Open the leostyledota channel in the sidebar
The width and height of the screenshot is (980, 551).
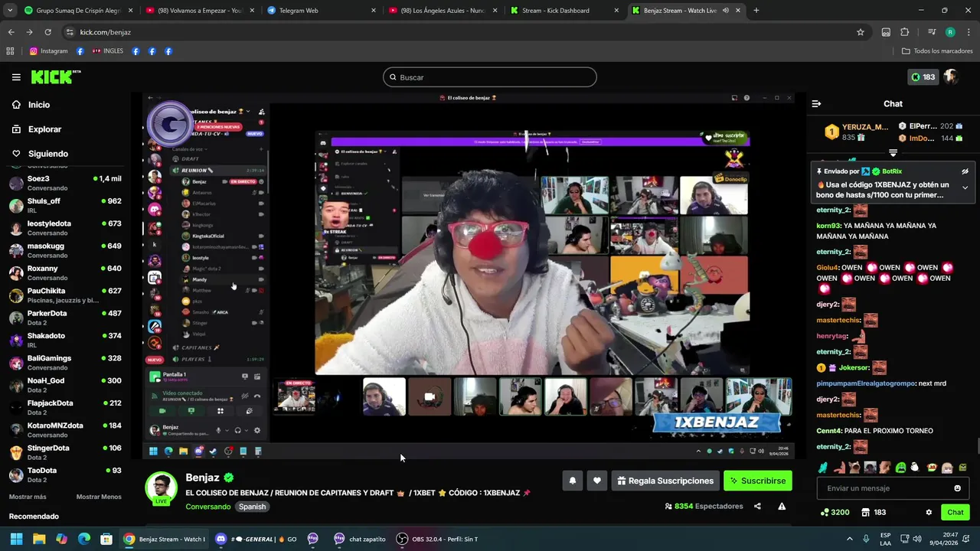point(65,228)
